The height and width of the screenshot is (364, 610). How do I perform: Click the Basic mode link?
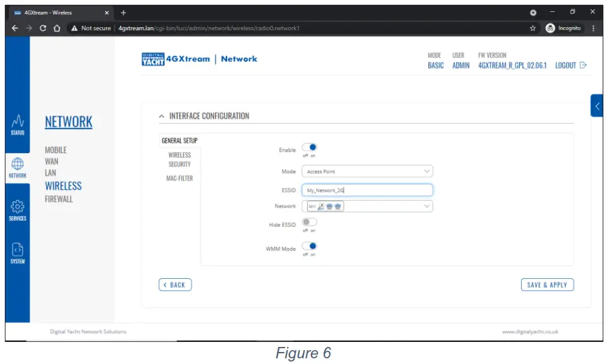coord(436,66)
